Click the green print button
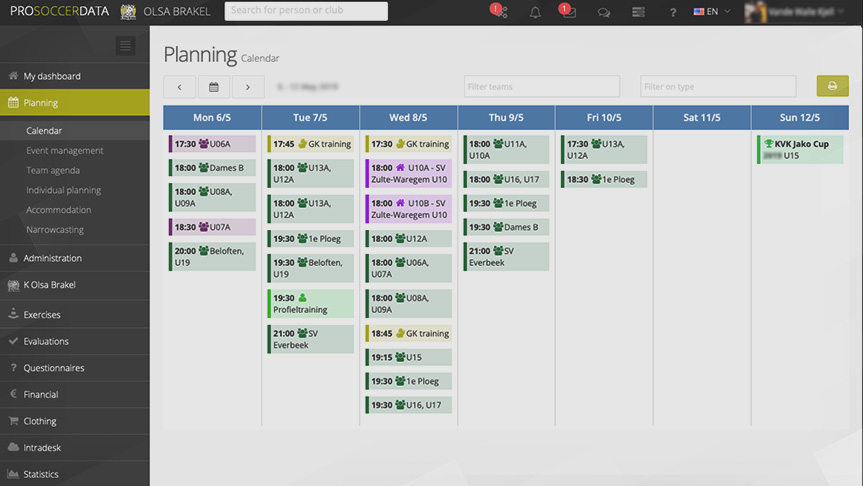 [832, 86]
